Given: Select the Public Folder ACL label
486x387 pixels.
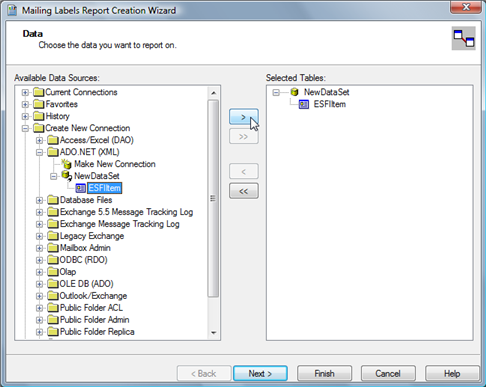Looking at the screenshot, I should pyautogui.click(x=91, y=308).
